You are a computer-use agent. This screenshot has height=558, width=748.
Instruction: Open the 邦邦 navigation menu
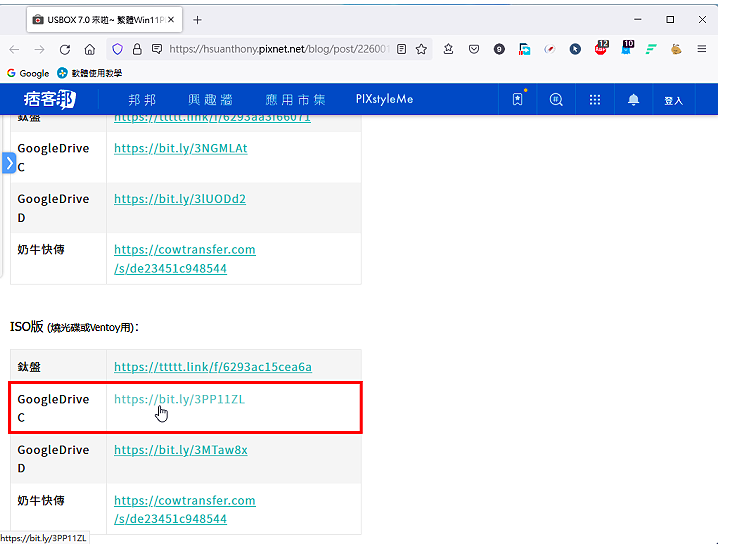tap(142, 100)
